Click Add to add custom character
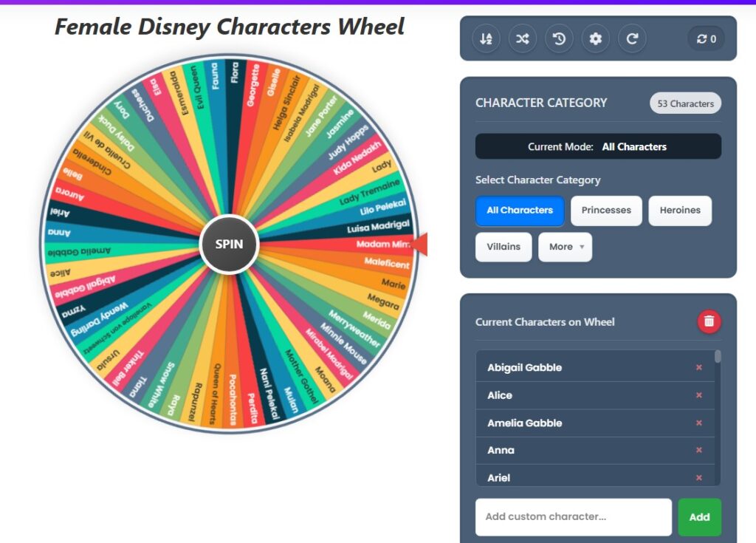The height and width of the screenshot is (543, 756). (698, 517)
